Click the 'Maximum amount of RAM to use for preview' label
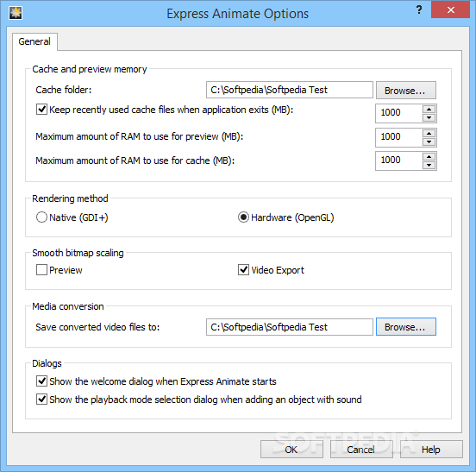 click(140, 136)
